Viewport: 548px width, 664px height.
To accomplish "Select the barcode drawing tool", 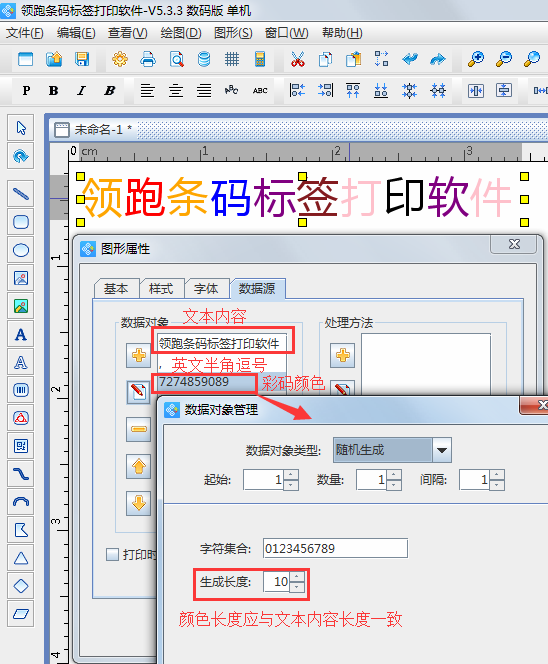I will [x=20, y=390].
